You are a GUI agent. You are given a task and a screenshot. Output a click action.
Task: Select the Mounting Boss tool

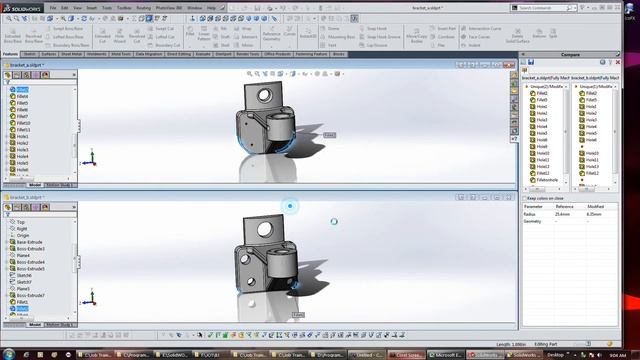[338, 37]
